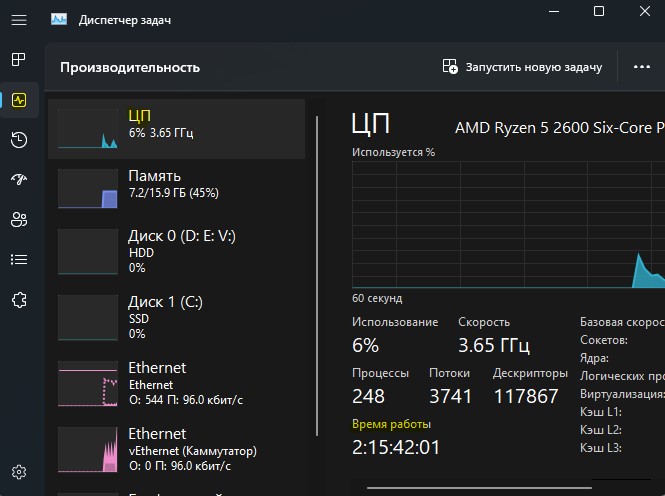Click the Task Manager app icon in title bar

59,20
